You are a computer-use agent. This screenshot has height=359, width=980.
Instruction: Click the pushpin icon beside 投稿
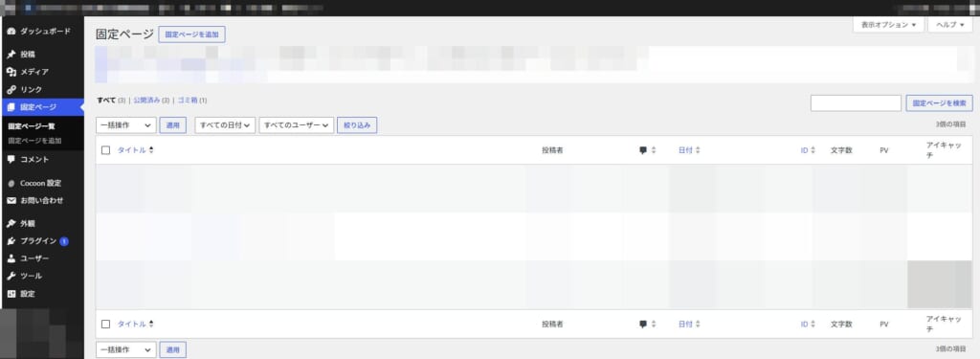click(11, 55)
